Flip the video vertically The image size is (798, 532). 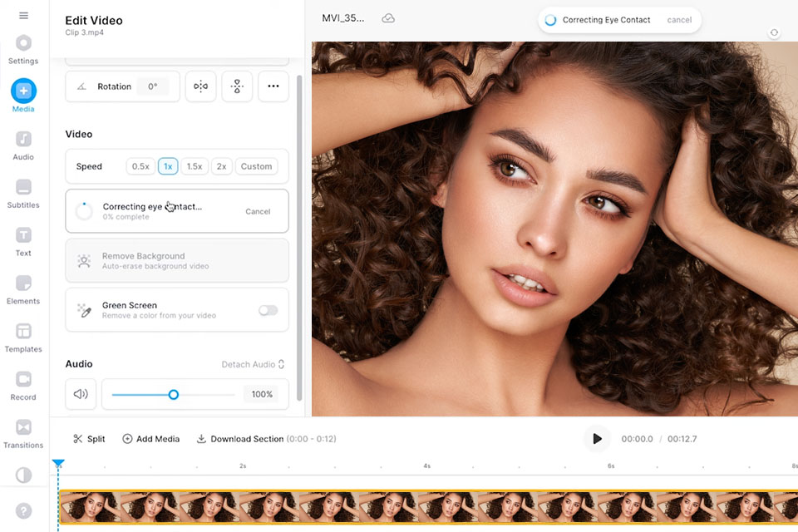tap(237, 86)
